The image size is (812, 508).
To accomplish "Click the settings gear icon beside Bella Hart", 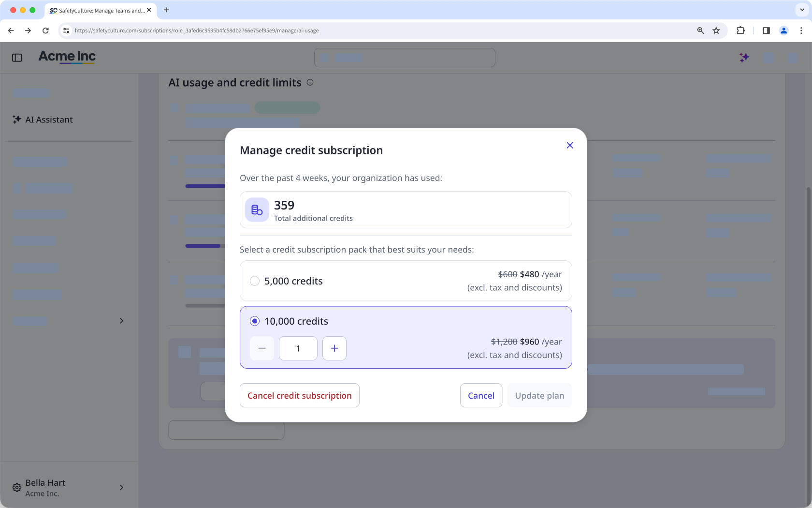I will click(17, 487).
